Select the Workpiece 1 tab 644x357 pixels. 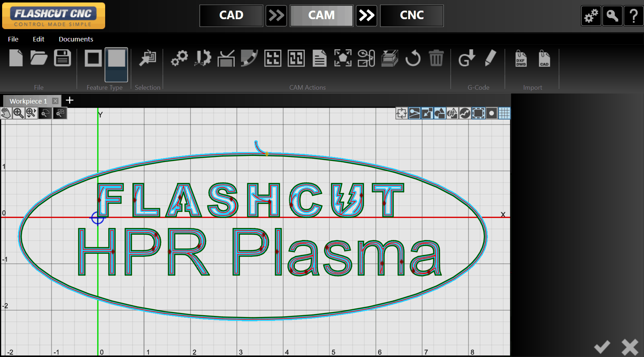point(28,101)
